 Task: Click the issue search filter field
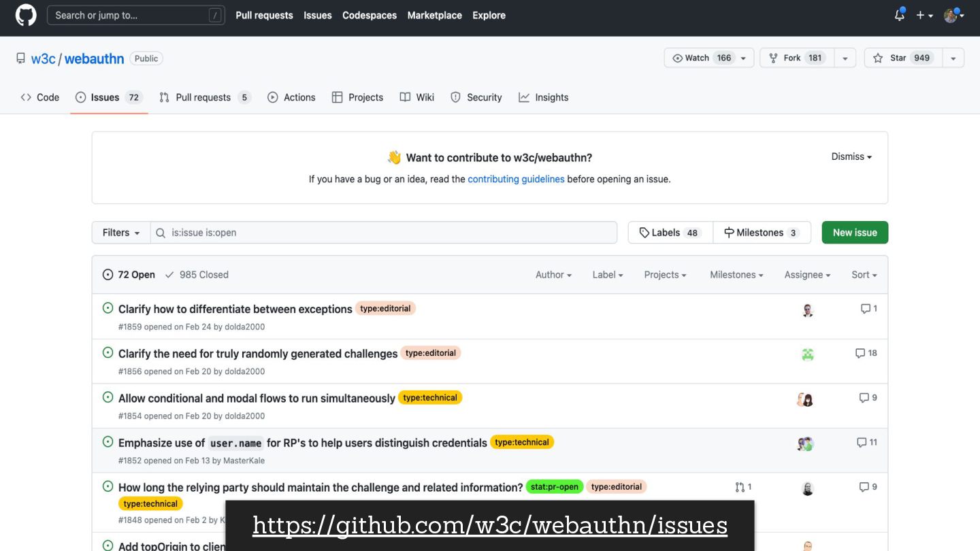pyautogui.click(x=388, y=233)
